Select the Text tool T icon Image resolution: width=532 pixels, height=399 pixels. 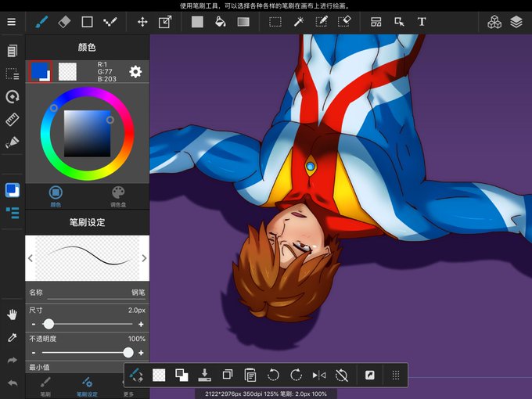[x=422, y=22]
